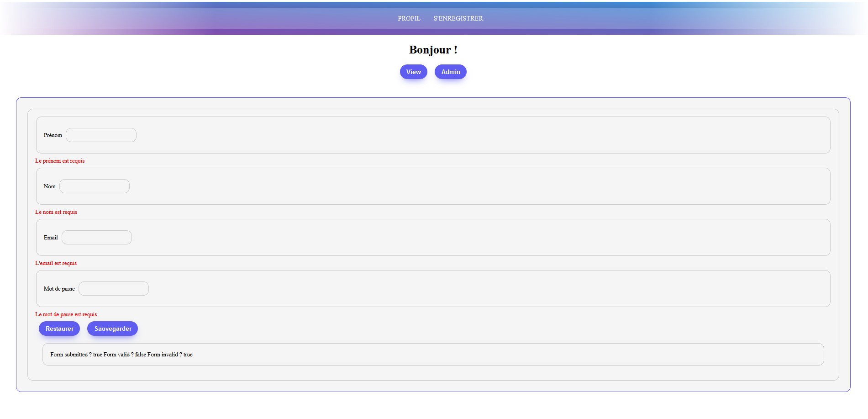Click inside the Email input field
The image size is (868, 419).
(96, 237)
